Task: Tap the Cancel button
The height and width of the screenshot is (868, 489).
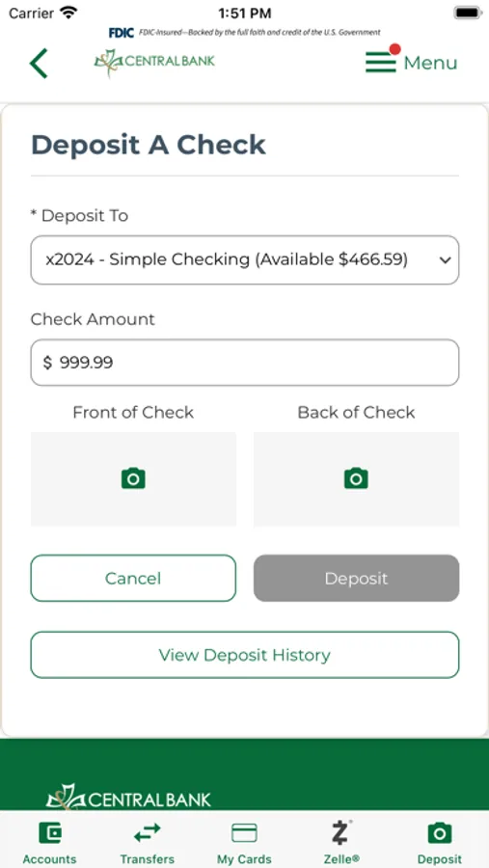Action: (x=133, y=578)
